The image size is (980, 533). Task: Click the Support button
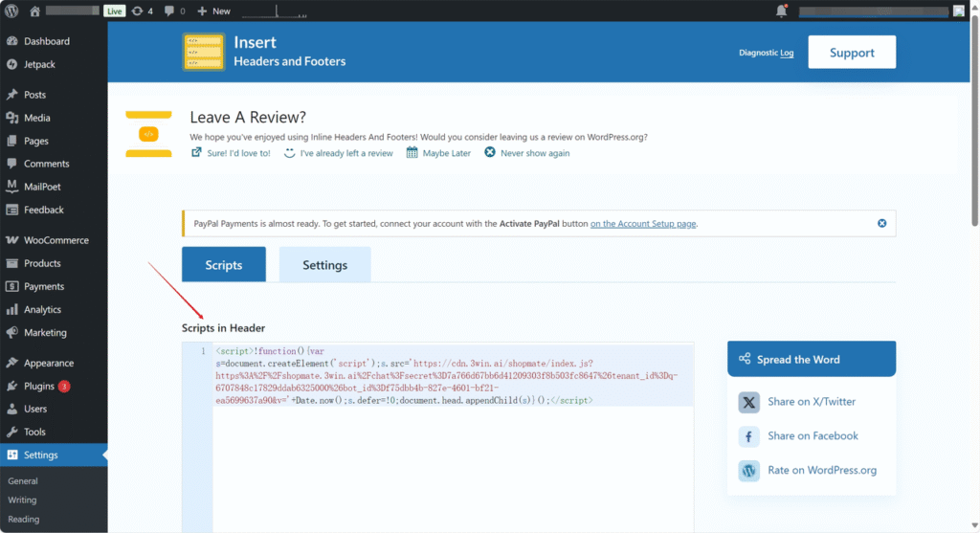[x=852, y=53]
